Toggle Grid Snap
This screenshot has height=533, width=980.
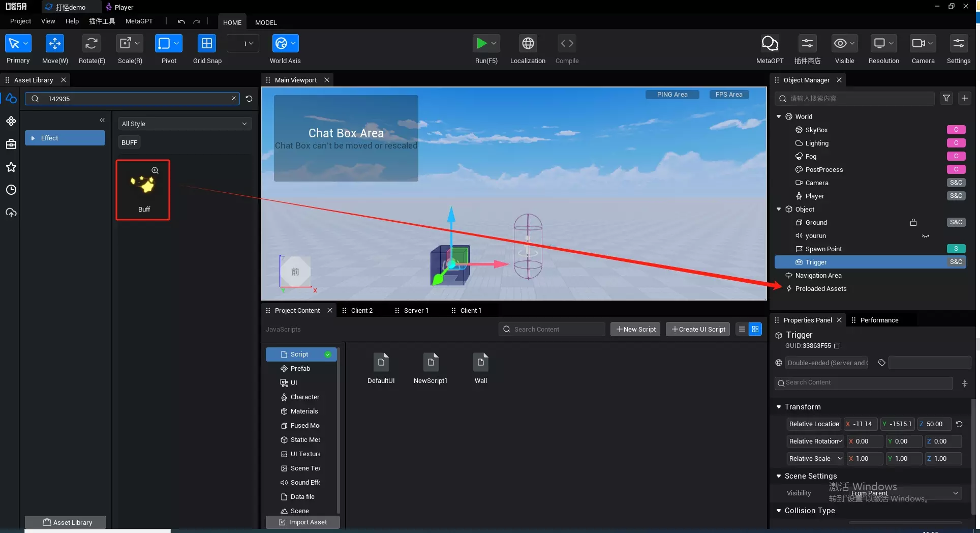pyautogui.click(x=207, y=43)
